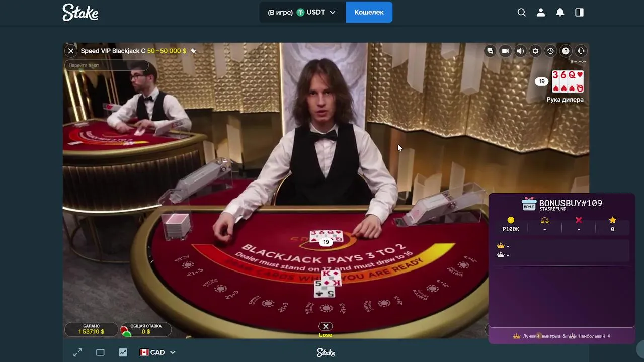This screenshot has height=362, width=644.
Task: Open help question mark icon
Action: pos(566,51)
